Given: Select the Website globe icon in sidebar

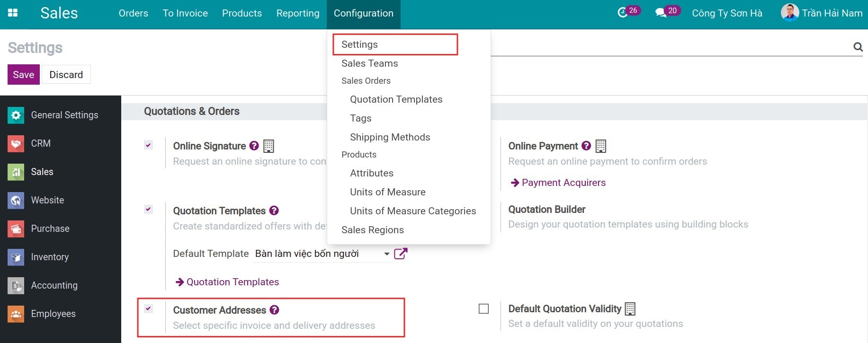Looking at the screenshot, I should point(16,200).
